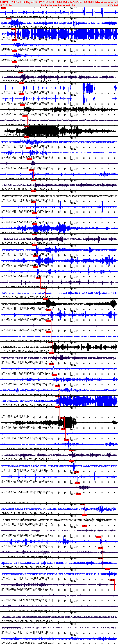
Task: Click the 'RMS noise over 6.0 s' note
Action: click(59, 5)
